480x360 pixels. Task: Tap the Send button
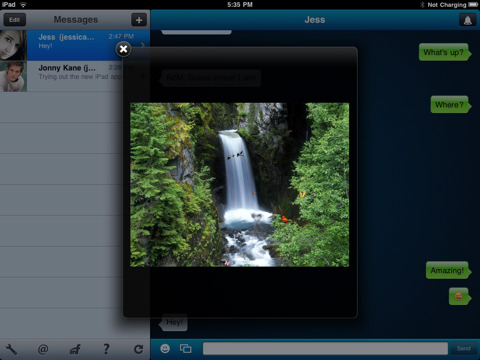coord(463,348)
